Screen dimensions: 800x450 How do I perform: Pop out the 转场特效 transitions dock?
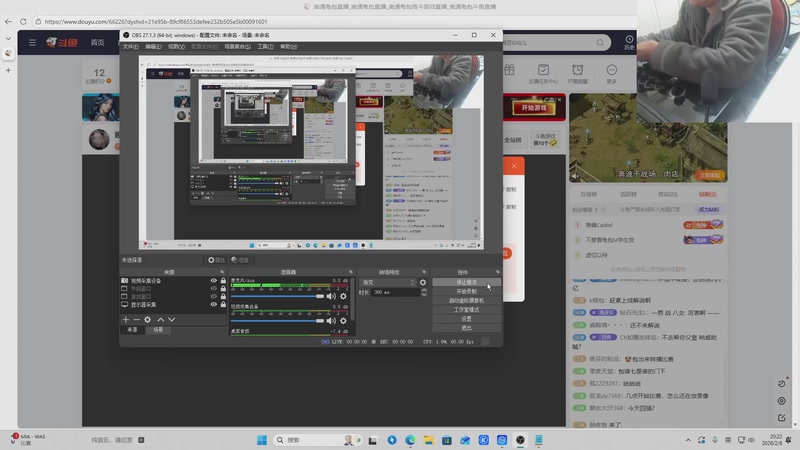pos(424,272)
